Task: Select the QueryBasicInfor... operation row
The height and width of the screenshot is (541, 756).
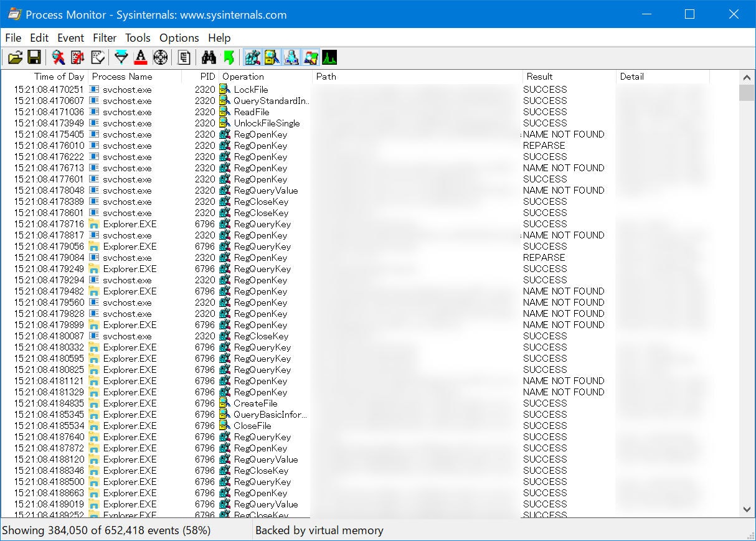Action: [x=369, y=415]
